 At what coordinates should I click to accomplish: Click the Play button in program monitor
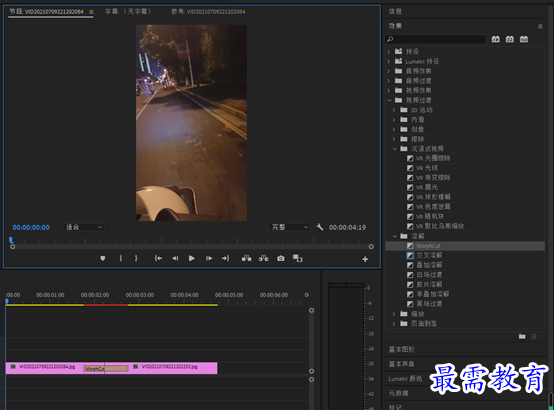191,258
